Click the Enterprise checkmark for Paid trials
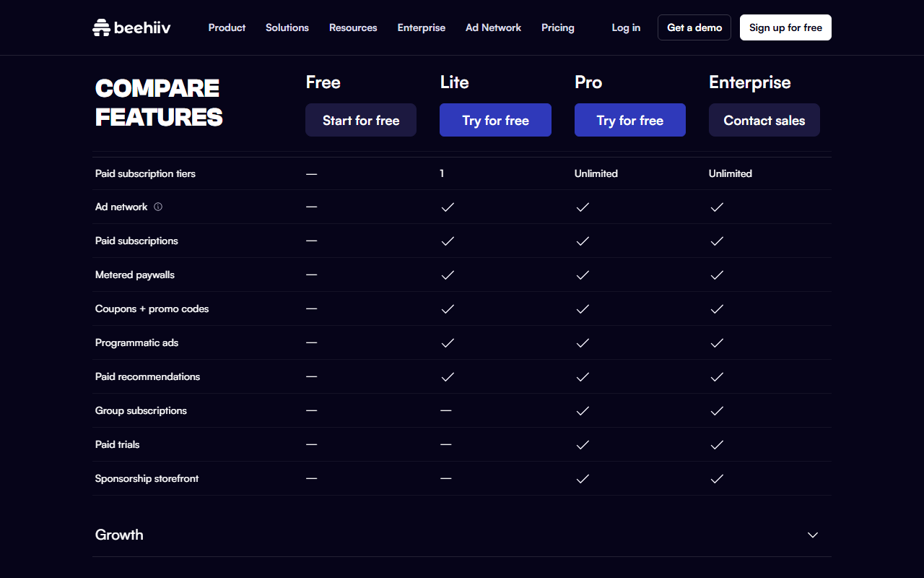The width and height of the screenshot is (924, 578). pyautogui.click(x=717, y=444)
